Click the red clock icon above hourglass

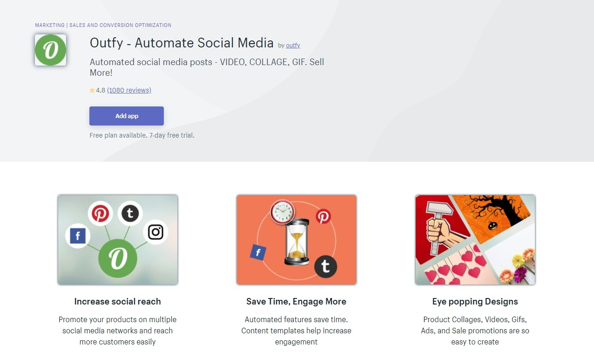[283, 212]
